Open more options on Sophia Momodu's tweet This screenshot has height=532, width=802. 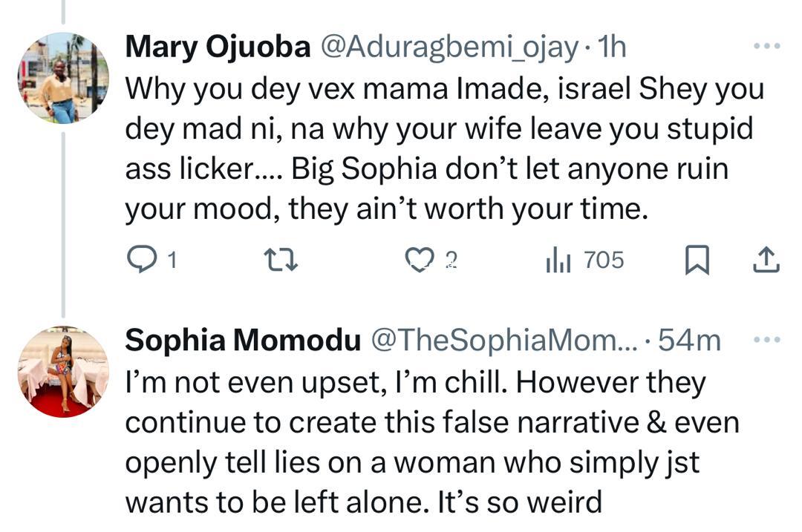point(766,340)
